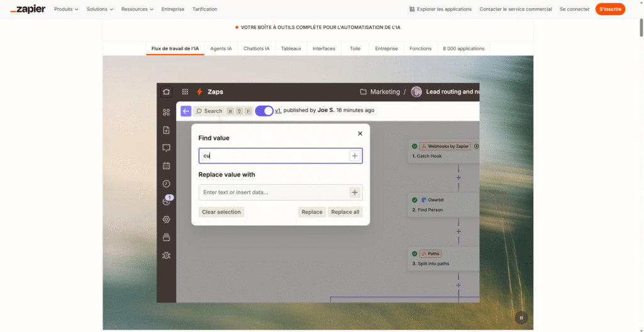Viewport: 644px width, 332px height.
Task: Open the history clock icon in sidebar
Action: [x=166, y=184]
